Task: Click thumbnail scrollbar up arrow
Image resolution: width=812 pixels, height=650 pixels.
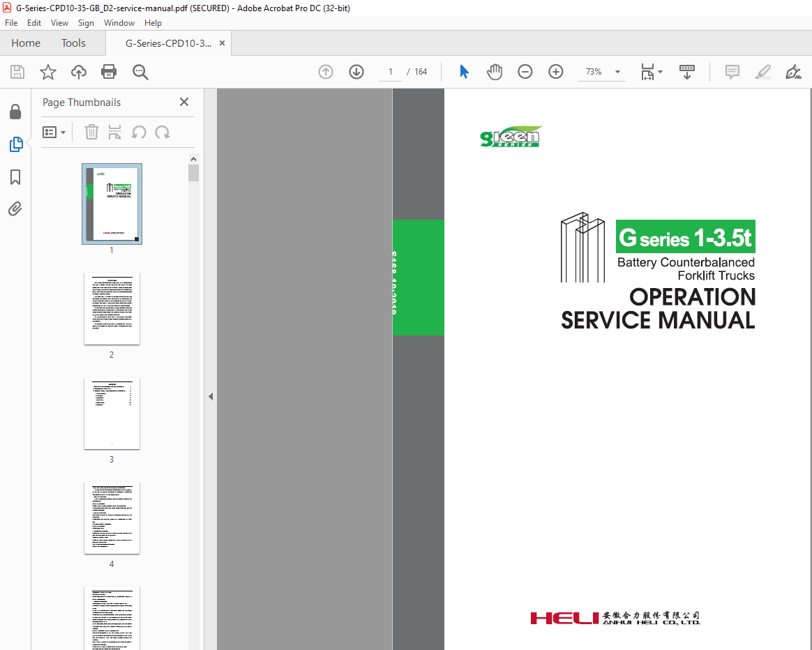Action: (x=194, y=159)
